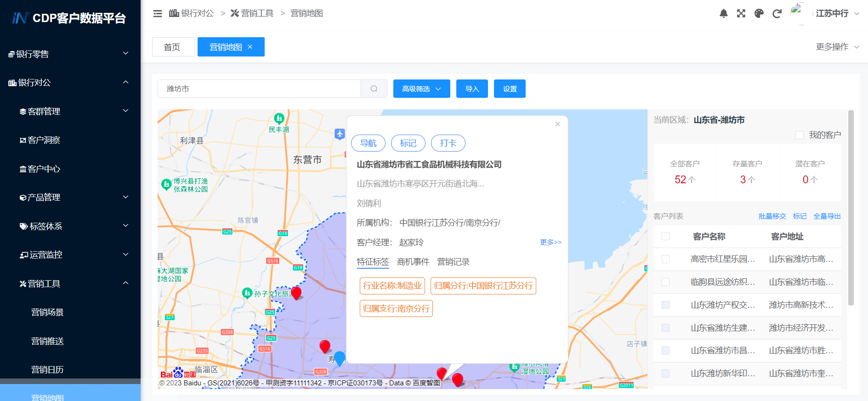This screenshot has height=401, width=868.
Task: Click the airport icon on the map
Action: click(x=340, y=134)
